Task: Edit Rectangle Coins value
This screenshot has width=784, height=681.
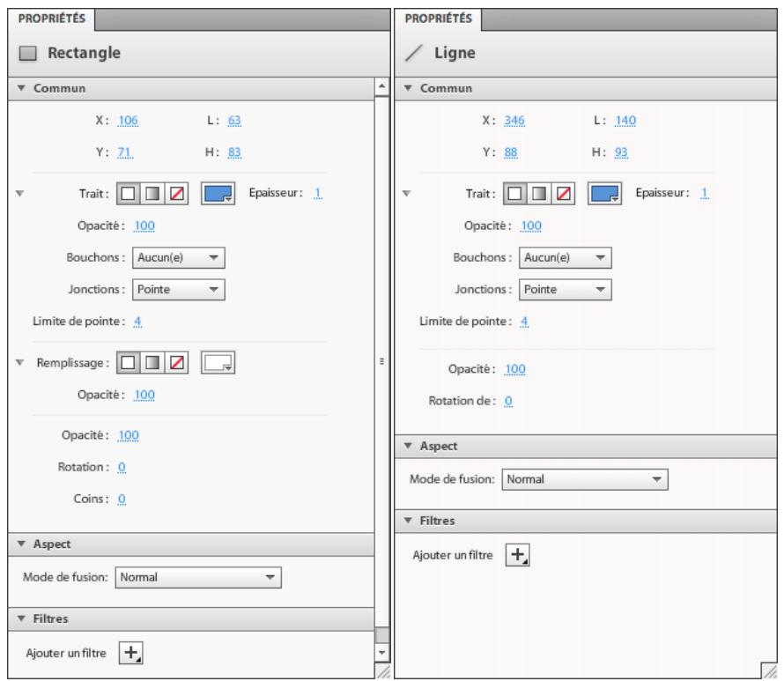Action: tap(122, 499)
